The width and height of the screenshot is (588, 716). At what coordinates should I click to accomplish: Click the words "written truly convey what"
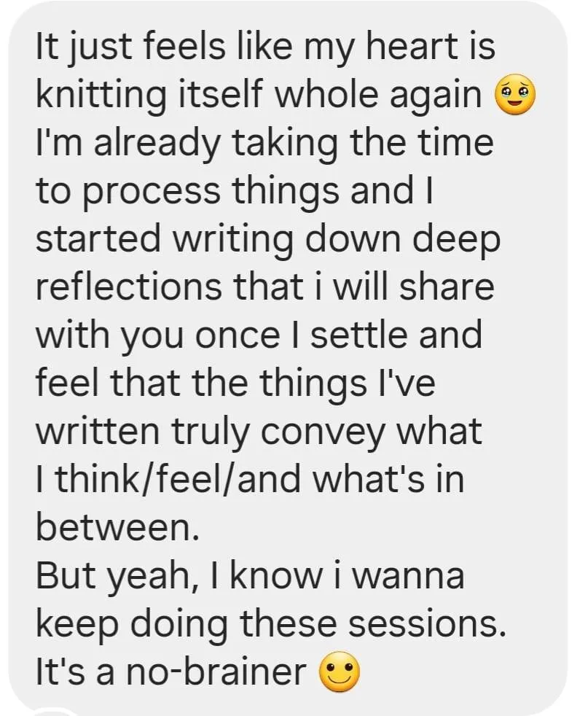click(x=259, y=432)
